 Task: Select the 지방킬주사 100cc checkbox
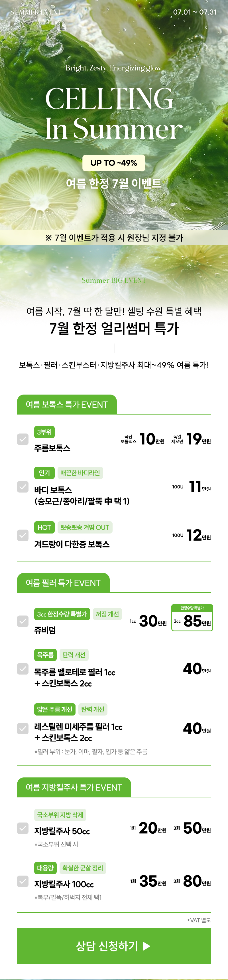(x=23, y=881)
